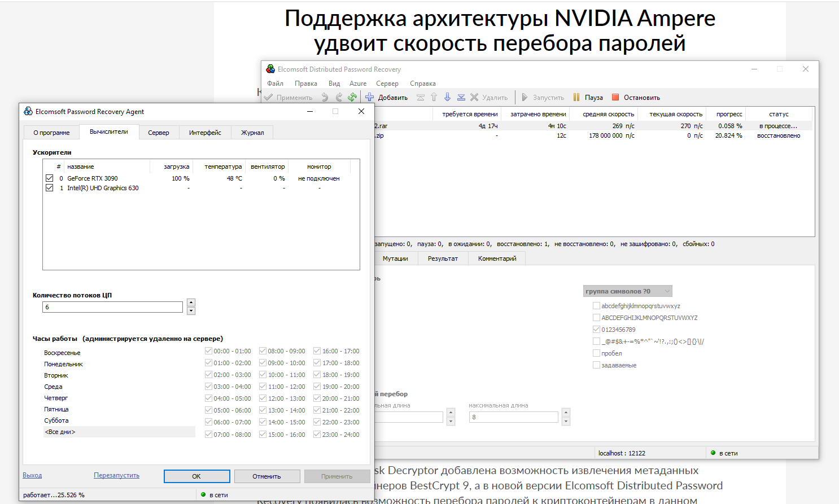Toggle Intel(R) UHD Graphics 630 checkbox
The width and height of the screenshot is (839, 504).
coord(50,188)
